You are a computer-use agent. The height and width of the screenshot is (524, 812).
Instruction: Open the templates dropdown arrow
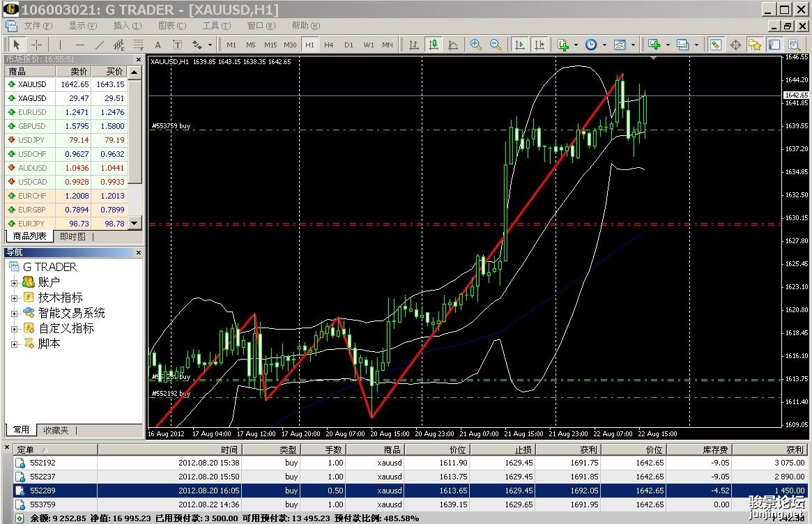[633, 45]
